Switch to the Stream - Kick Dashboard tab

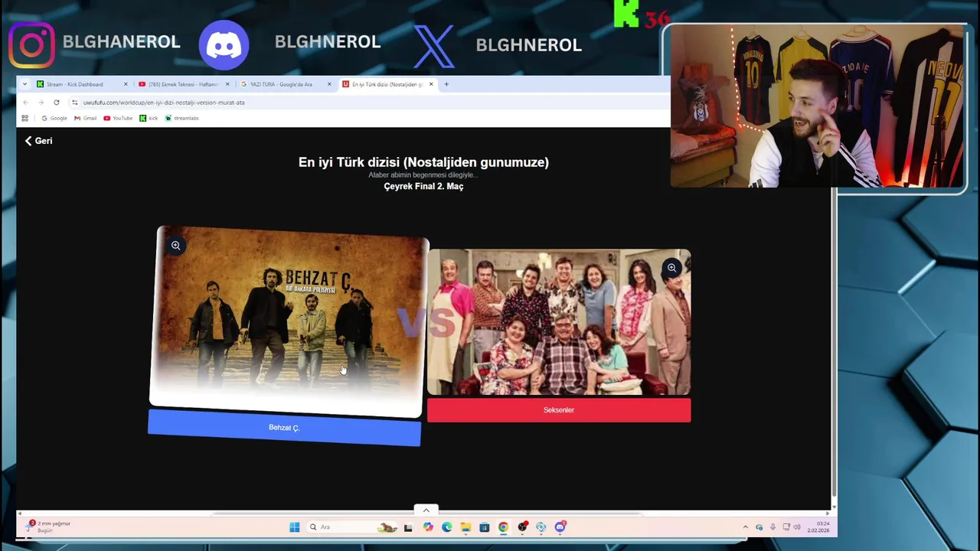click(75, 84)
